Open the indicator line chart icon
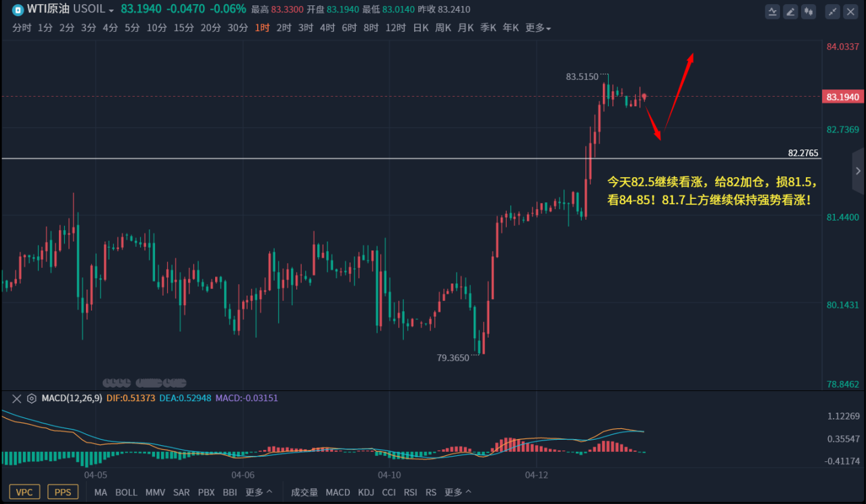The image size is (866, 504). coord(773,11)
